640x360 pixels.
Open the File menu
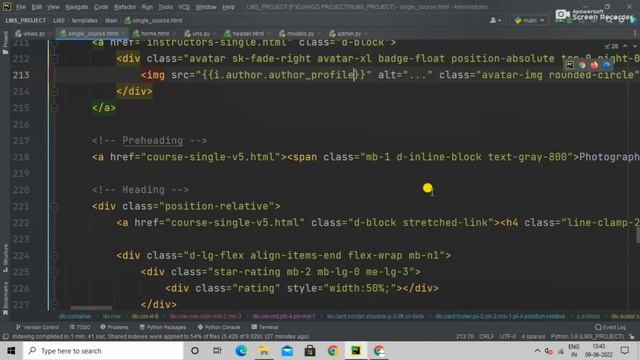20,7
